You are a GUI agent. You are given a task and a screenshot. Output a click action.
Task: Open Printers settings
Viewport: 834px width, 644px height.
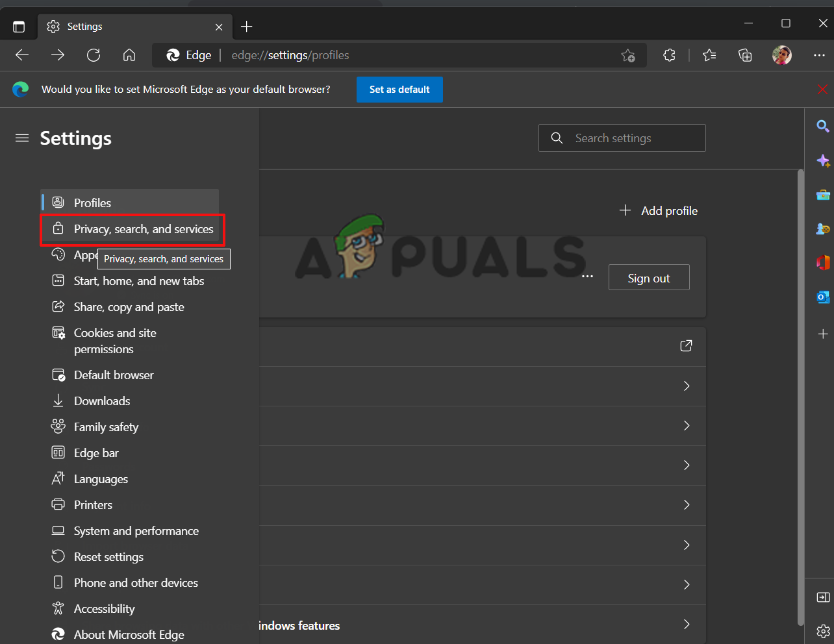point(130,505)
